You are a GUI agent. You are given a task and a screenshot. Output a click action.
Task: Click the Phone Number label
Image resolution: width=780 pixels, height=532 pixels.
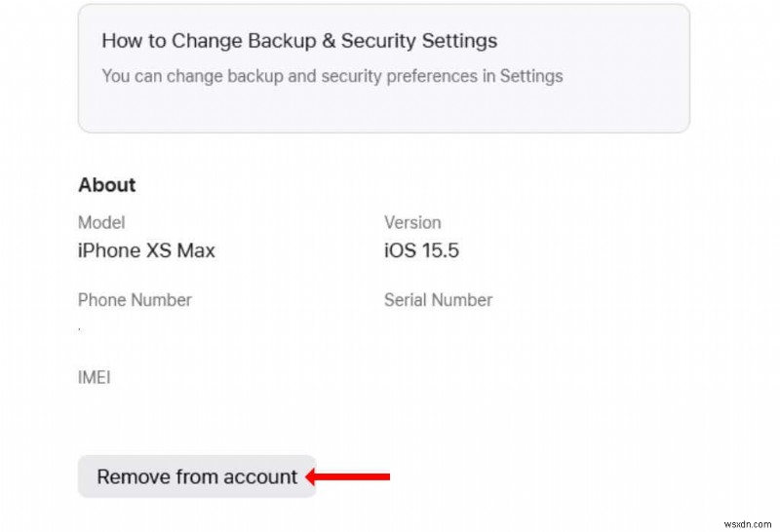[135, 300]
